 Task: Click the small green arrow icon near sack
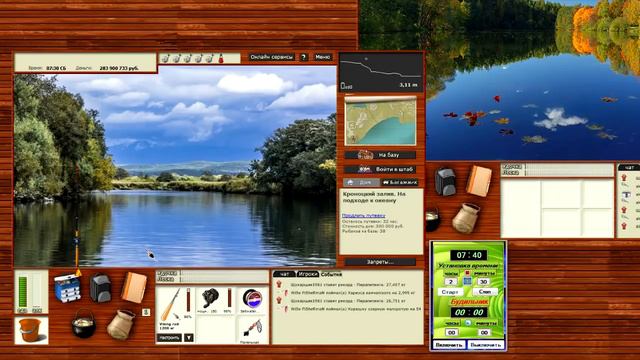[146, 312]
